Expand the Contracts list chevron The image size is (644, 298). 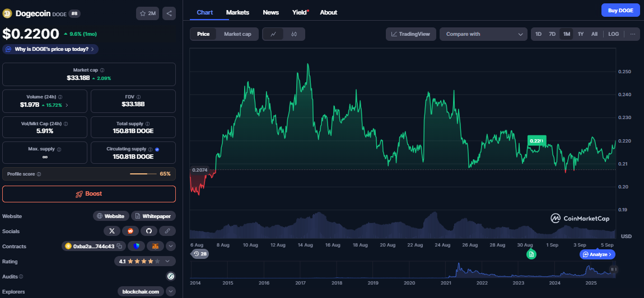click(x=171, y=247)
